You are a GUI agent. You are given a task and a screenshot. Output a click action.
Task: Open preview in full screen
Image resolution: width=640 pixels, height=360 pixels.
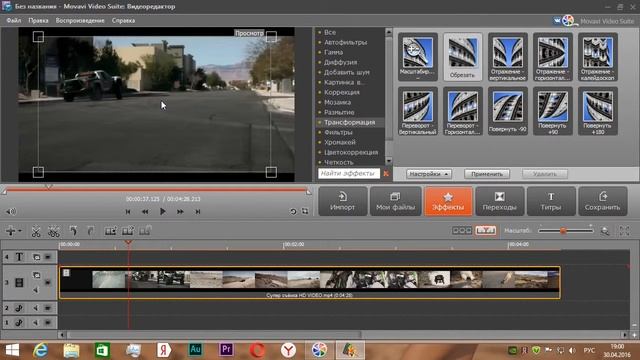pos(305,211)
